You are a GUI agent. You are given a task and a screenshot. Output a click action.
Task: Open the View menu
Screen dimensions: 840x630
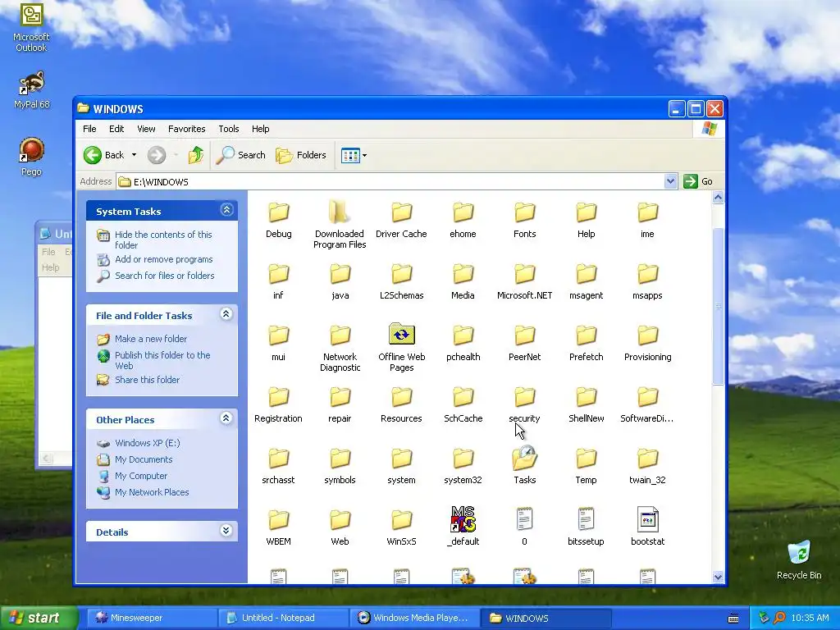pyautogui.click(x=146, y=129)
